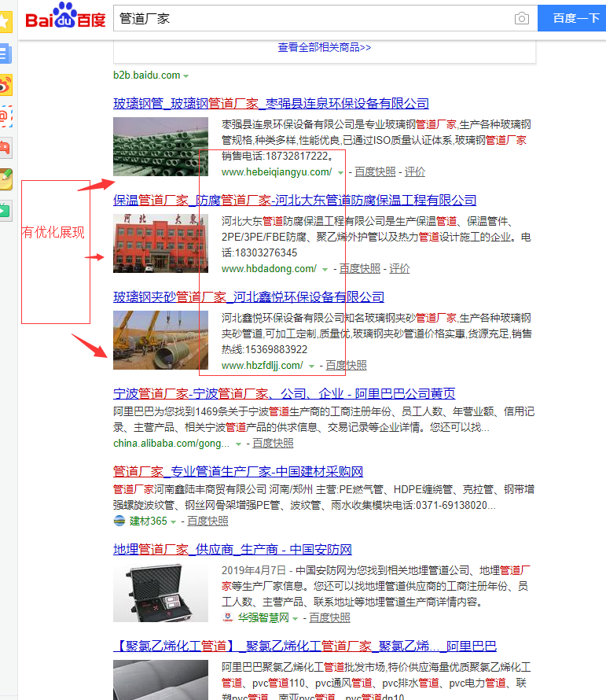606x700 pixels.
Task: Open 百度快照 next to 建材365
Action: (x=208, y=521)
